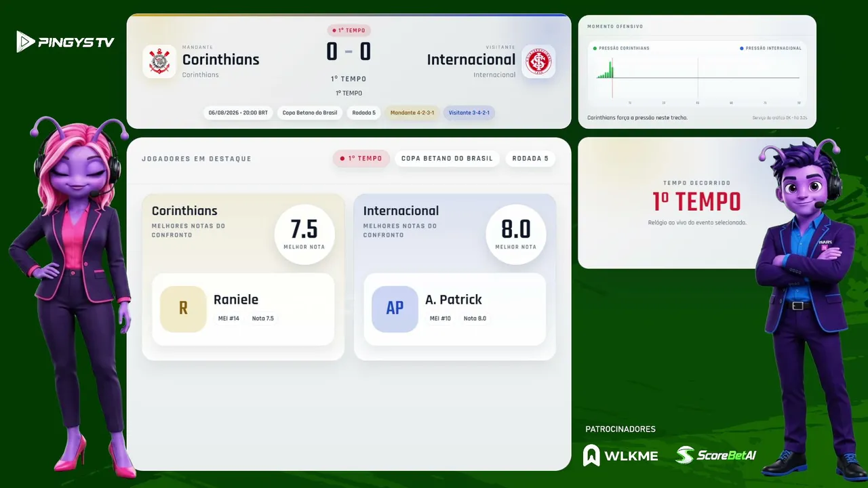The height and width of the screenshot is (488, 868).
Task: Click the MANDANTE label above Corinthians
Action: tap(197, 47)
